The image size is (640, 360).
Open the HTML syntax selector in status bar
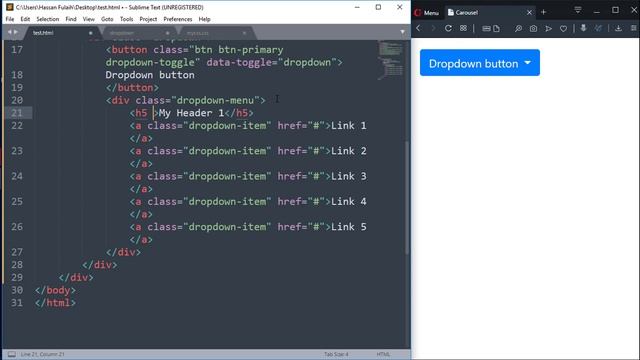pos(383,354)
